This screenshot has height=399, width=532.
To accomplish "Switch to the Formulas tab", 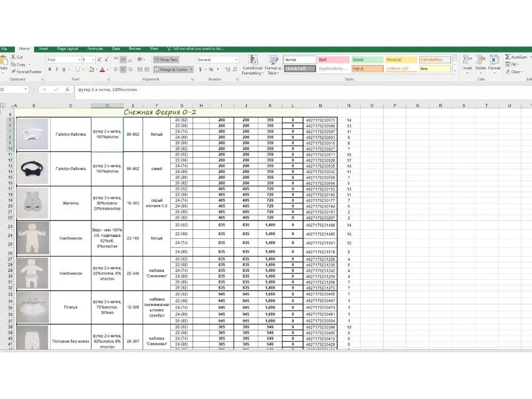I will click(95, 49).
